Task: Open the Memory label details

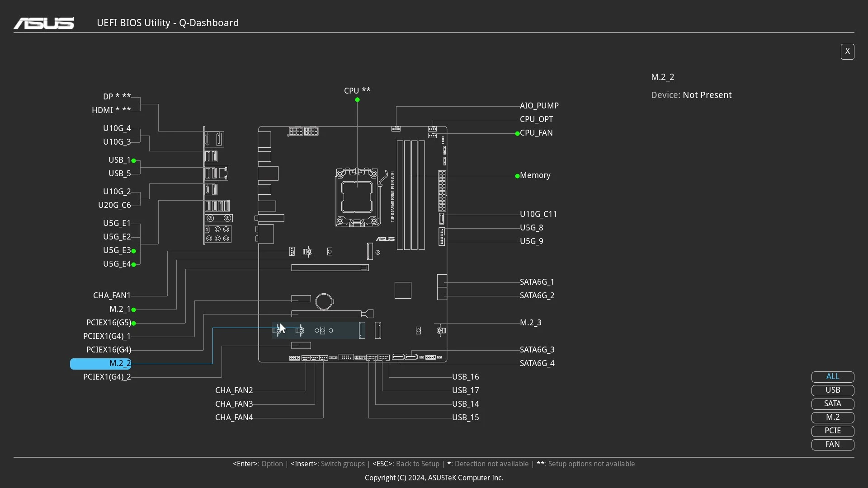Action: tap(535, 175)
